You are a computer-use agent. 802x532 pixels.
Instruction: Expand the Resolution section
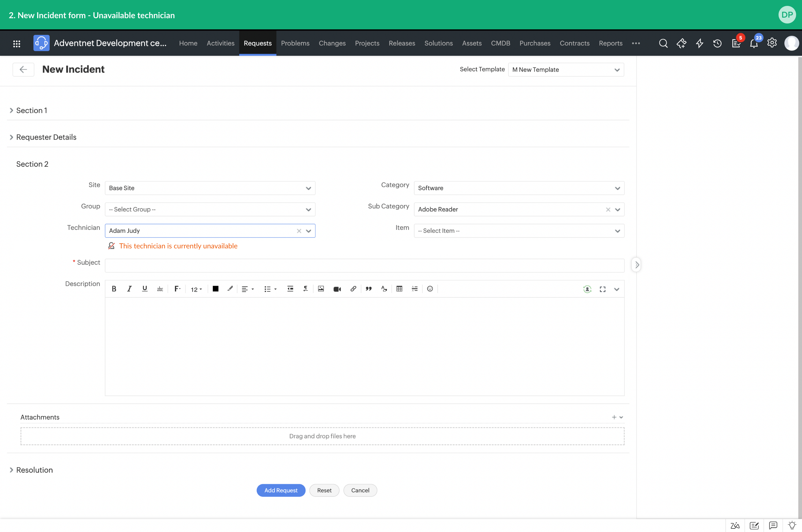[34, 470]
